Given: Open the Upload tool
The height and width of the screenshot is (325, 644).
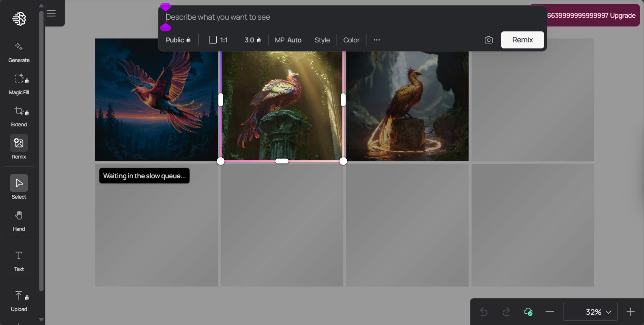Looking at the screenshot, I should (x=19, y=301).
